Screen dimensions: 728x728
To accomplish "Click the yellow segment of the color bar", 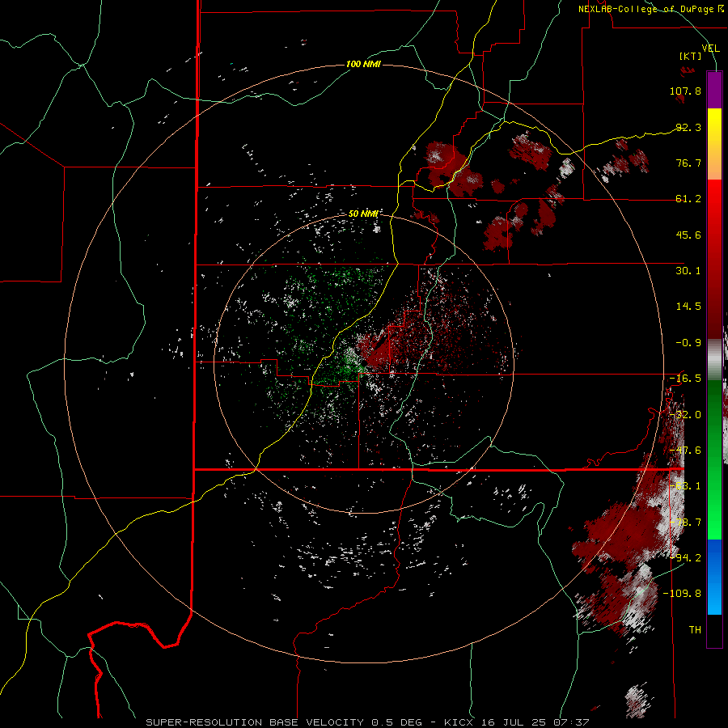I will pos(714,126).
